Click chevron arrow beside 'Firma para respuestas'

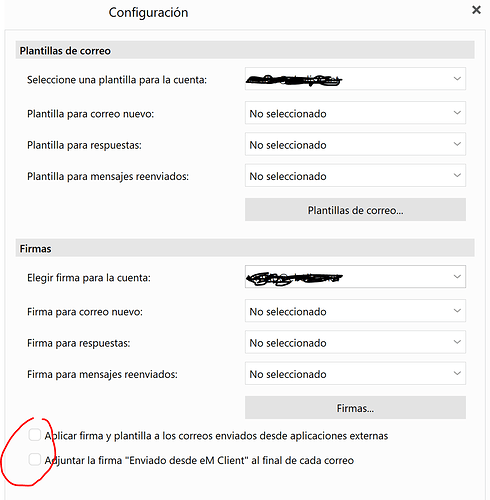(x=457, y=342)
